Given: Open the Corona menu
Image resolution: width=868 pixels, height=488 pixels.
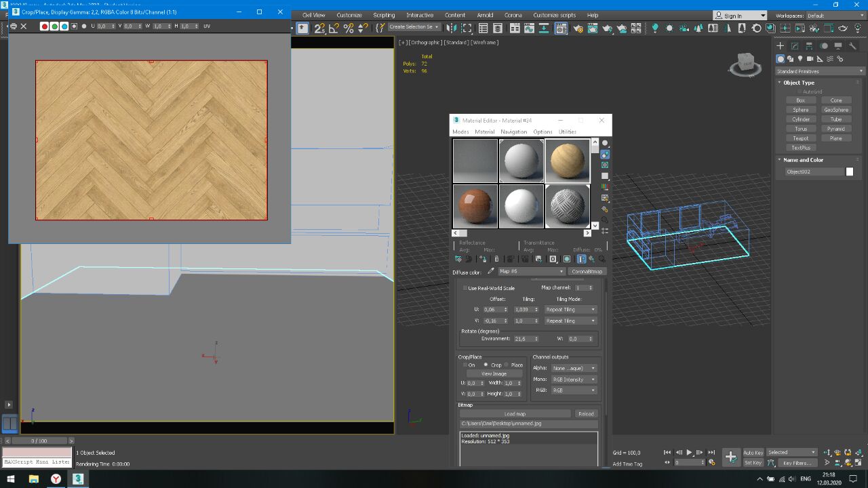Looking at the screenshot, I should tap(513, 15).
